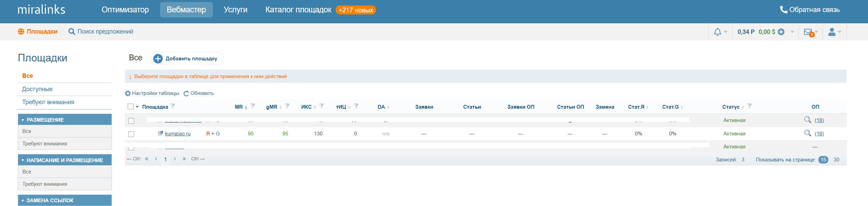The width and height of the screenshot is (868, 206).
Task: Select Доступные in the sidebar
Action: point(37,89)
